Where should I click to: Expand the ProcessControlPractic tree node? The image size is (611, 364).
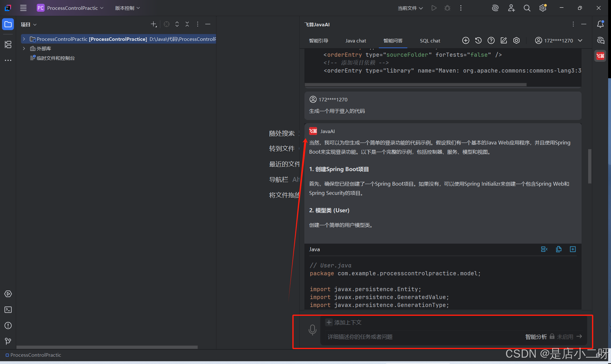pos(24,39)
